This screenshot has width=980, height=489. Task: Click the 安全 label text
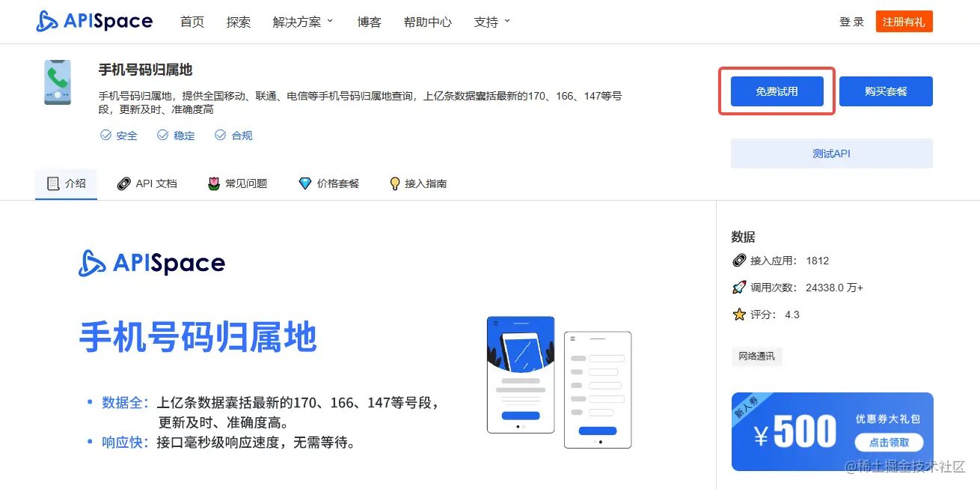[x=127, y=136]
